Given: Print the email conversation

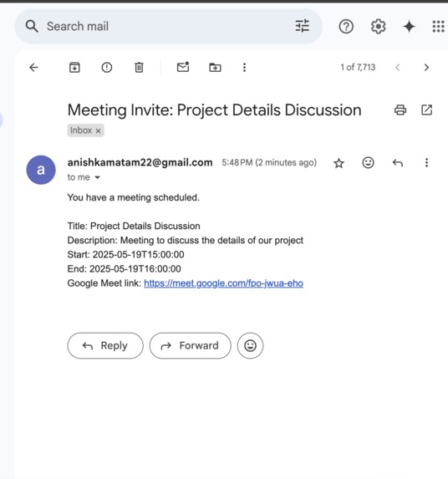Looking at the screenshot, I should (400, 110).
